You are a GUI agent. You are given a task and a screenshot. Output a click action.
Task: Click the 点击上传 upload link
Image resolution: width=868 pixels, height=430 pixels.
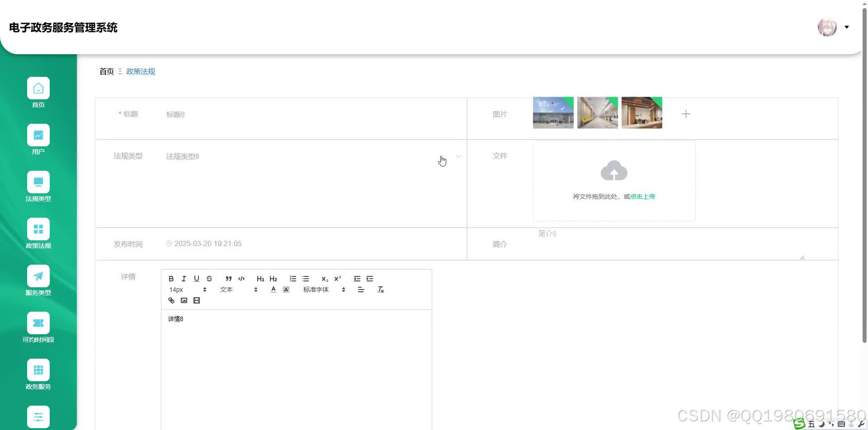pyautogui.click(x=642, y=196)
